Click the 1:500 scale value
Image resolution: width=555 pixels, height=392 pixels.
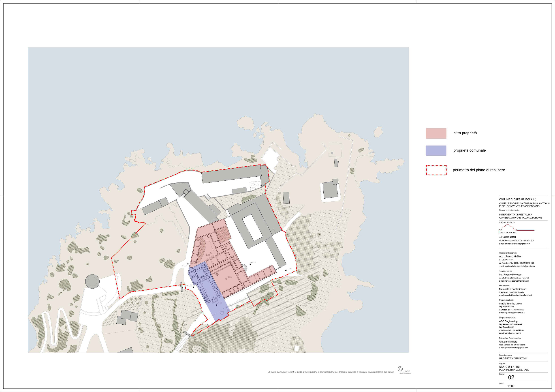click(x=511, y=386)
